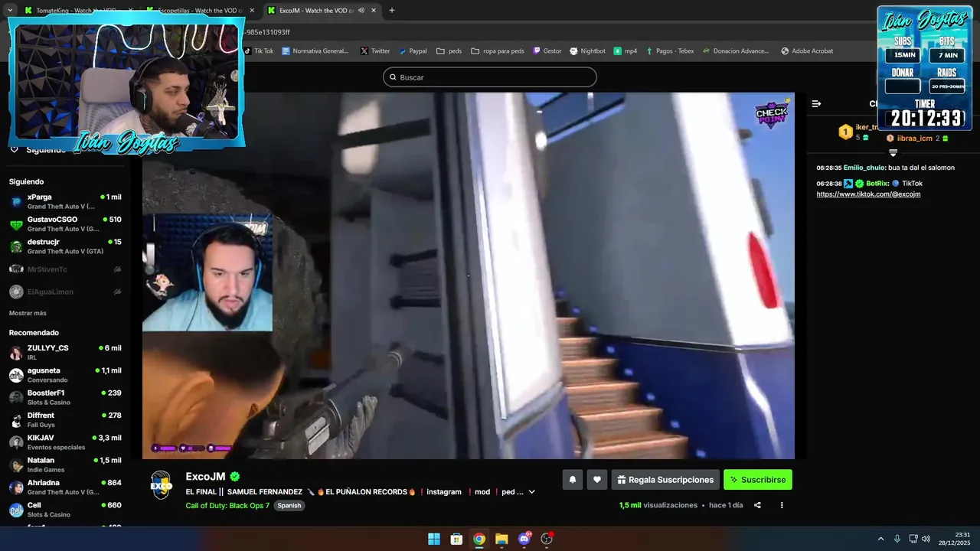Screen dimensions: 980x551
Task: Open the Twitter bookmark
Action: pos(375,51)
